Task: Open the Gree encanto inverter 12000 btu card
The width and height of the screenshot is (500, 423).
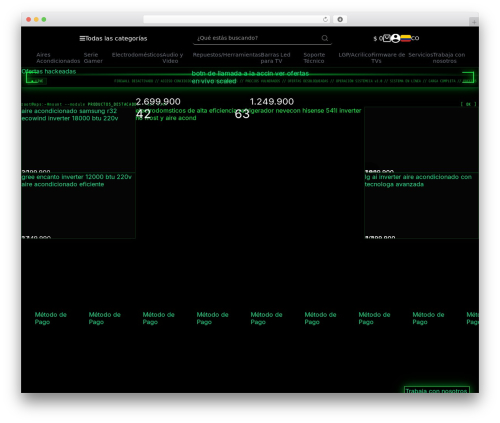Action: (78, 205)
